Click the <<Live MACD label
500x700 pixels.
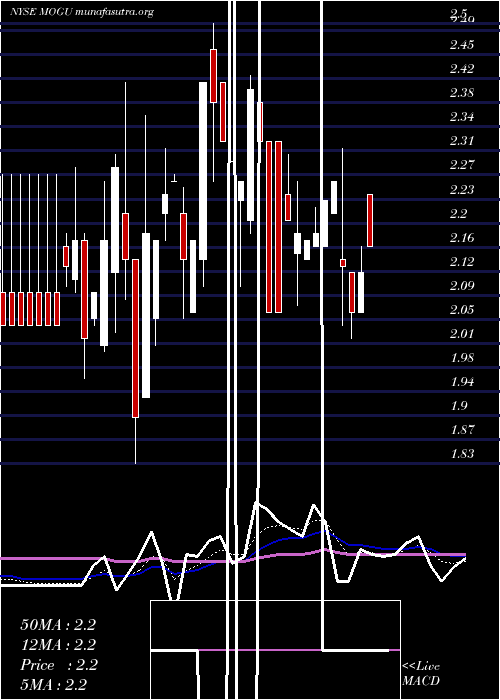click(421, 674)
